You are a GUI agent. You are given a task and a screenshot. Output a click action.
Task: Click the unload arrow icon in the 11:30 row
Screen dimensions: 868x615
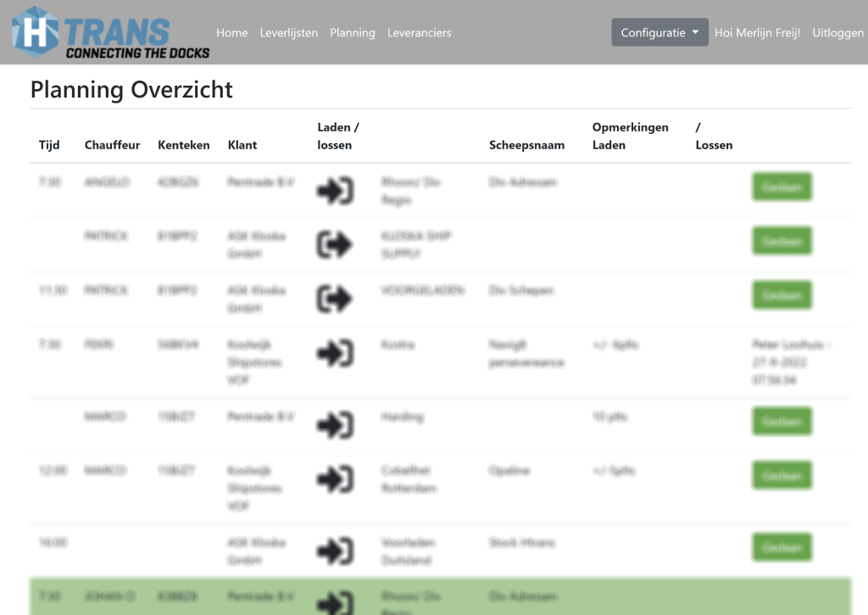[335, 299]
